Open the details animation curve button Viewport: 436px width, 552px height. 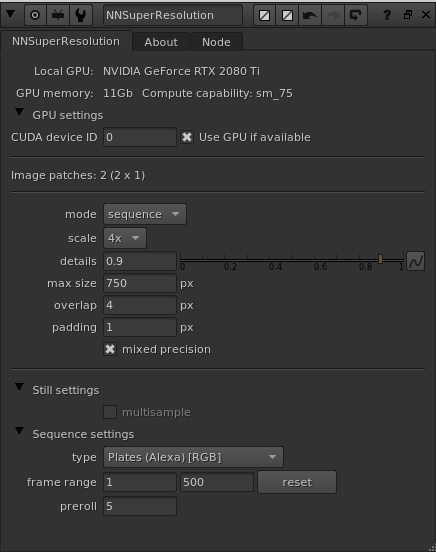tap(416, 261)
